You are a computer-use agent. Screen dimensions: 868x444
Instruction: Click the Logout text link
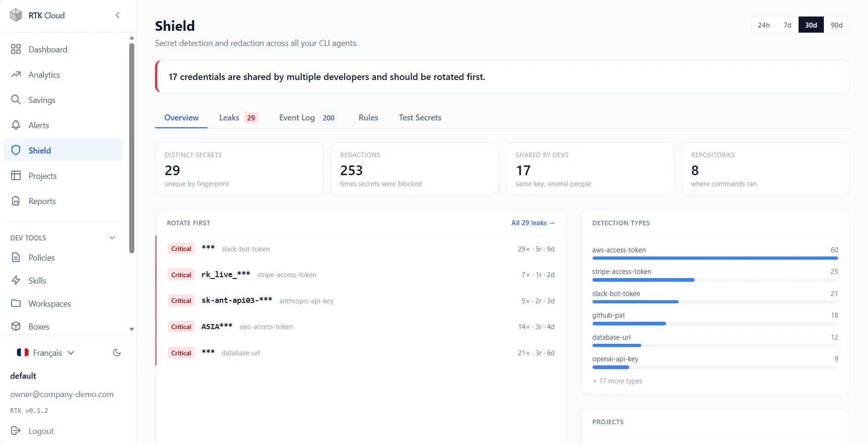[x=41, y=431]
